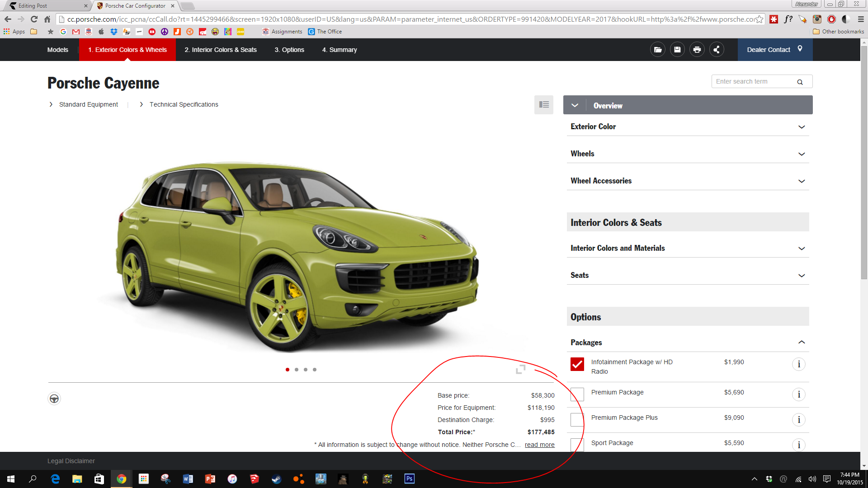868x488 pixels.
Task: Expand the Exterior Color section
Action: click(x=688, y=127)
